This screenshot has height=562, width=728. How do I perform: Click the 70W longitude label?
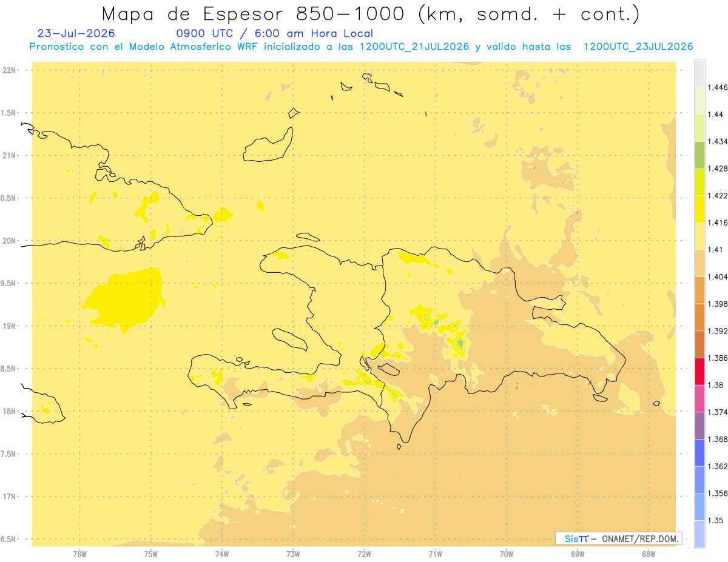tap(507, 554)
